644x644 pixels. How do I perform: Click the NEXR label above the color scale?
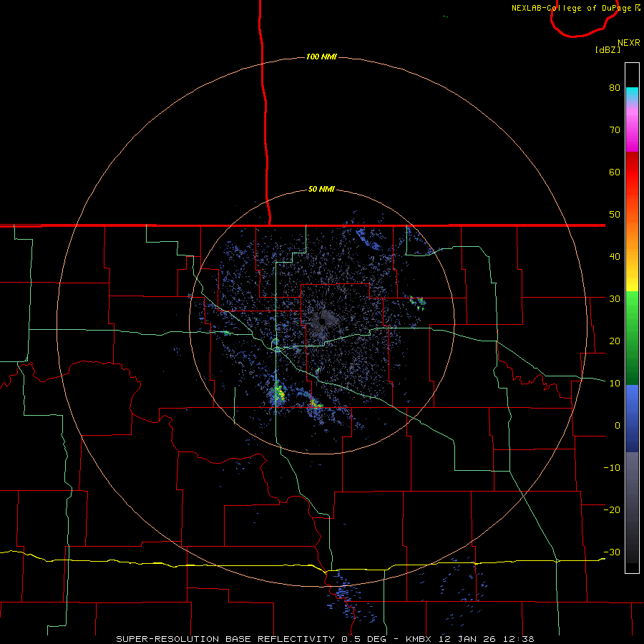628,43
